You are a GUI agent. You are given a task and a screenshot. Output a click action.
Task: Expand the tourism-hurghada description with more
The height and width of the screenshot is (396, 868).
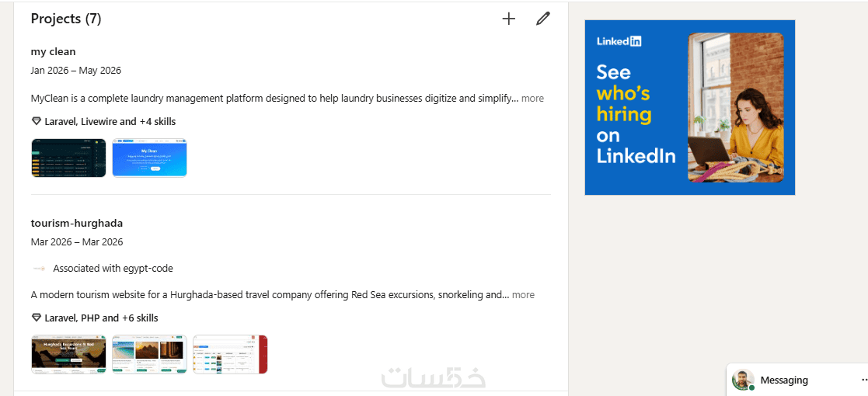[523, 295]
